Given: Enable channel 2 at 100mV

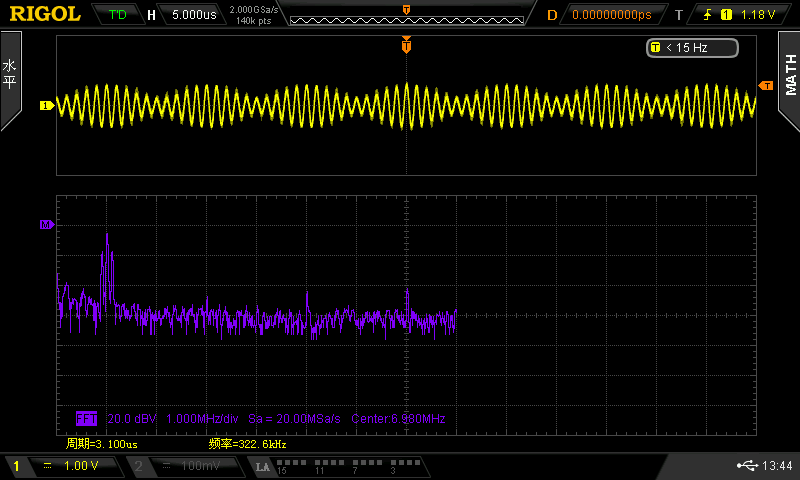Looking at the screenshot, I should pos(186,467).
